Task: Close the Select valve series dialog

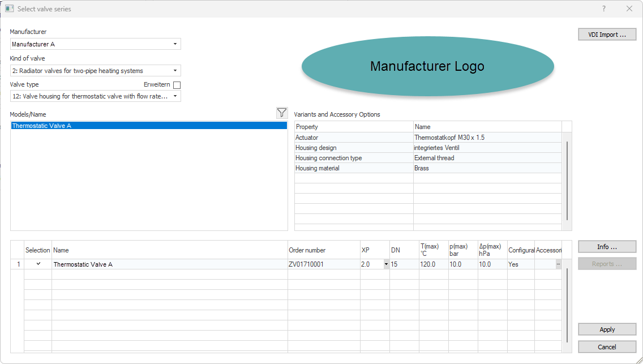Action: (629, 8)
